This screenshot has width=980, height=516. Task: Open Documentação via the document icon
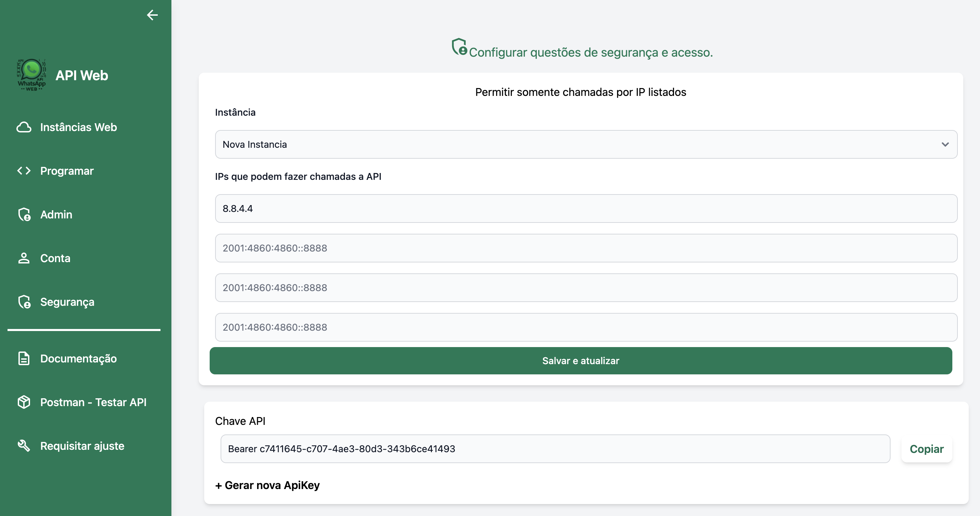point(24,358)
